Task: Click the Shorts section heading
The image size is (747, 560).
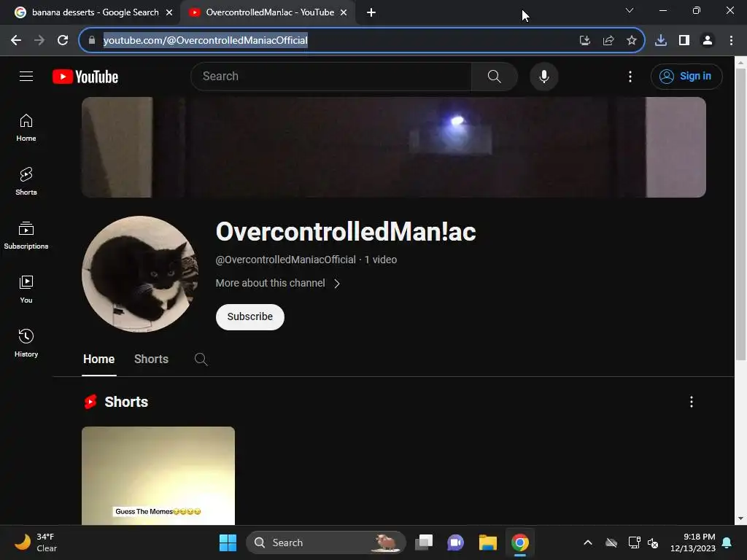Action: [126, 402]
